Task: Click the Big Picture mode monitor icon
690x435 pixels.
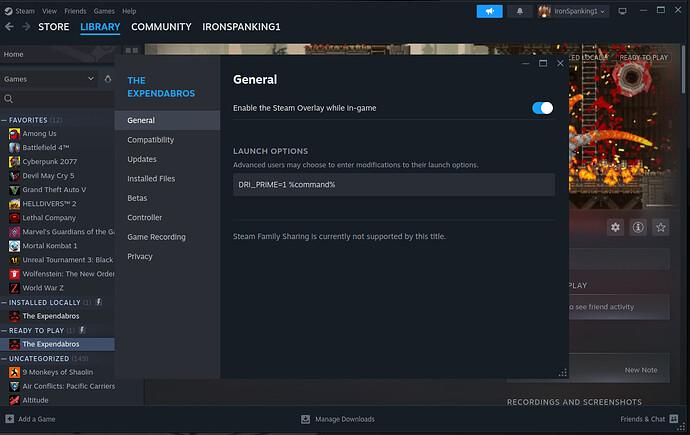Action: 623,11
